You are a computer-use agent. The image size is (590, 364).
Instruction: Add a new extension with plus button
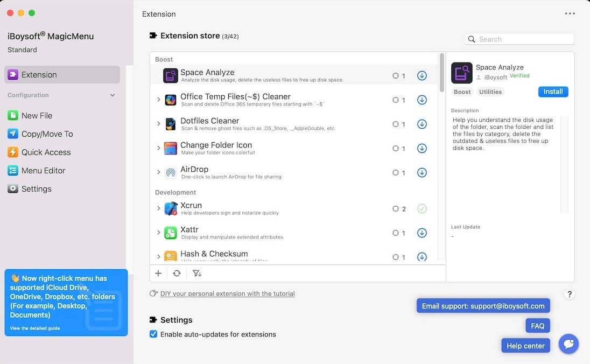pyautogui.click(x=158, y=274)
